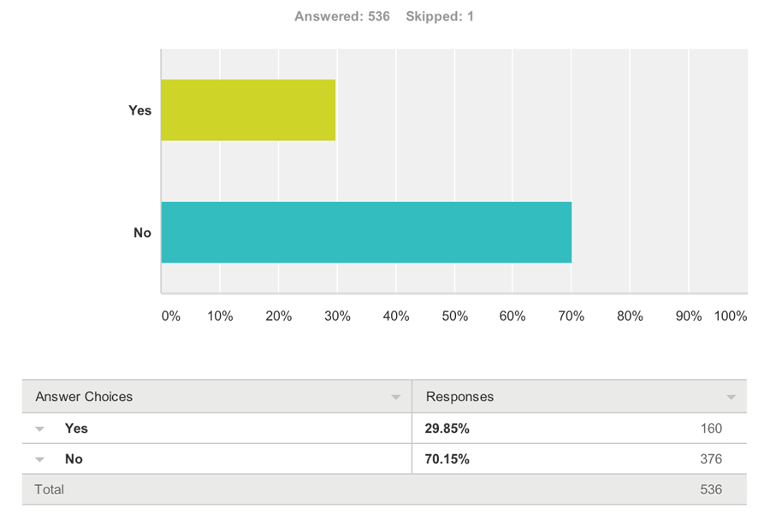The width and height of the screenshot is (770, 532).
Task: Open the Answer Choices column dropdown arrow
Action: tap(395, 398)
